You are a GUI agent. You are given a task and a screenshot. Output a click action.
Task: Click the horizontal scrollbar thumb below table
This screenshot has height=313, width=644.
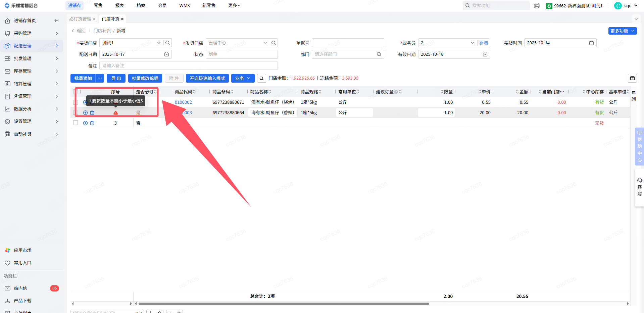coord(284,304)
